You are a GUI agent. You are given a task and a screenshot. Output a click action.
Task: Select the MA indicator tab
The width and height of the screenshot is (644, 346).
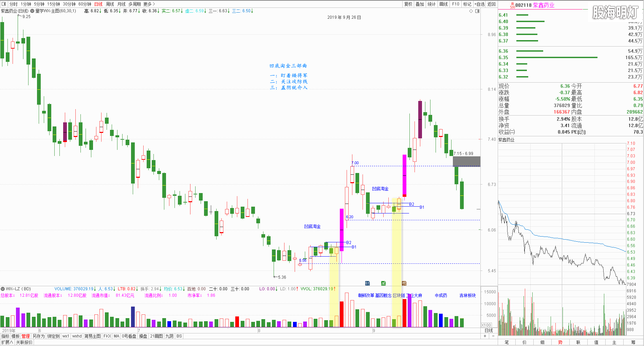[116, 336]
